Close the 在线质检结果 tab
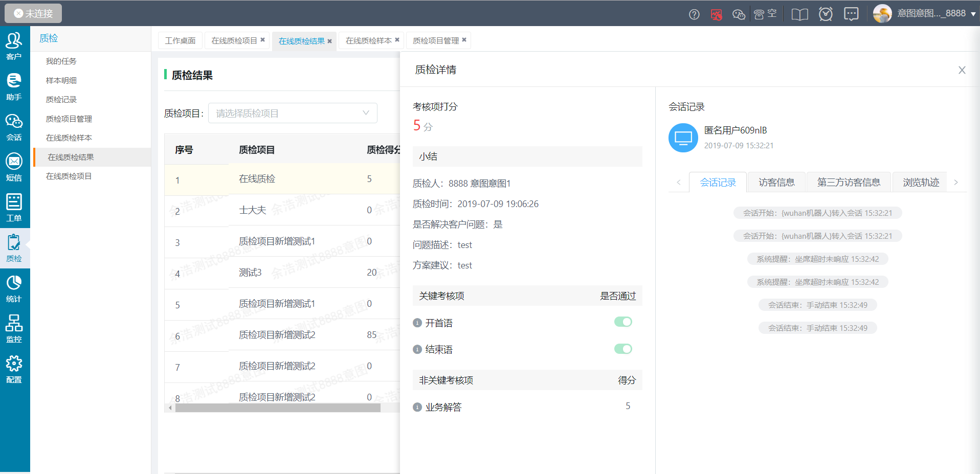 point(329,41)
